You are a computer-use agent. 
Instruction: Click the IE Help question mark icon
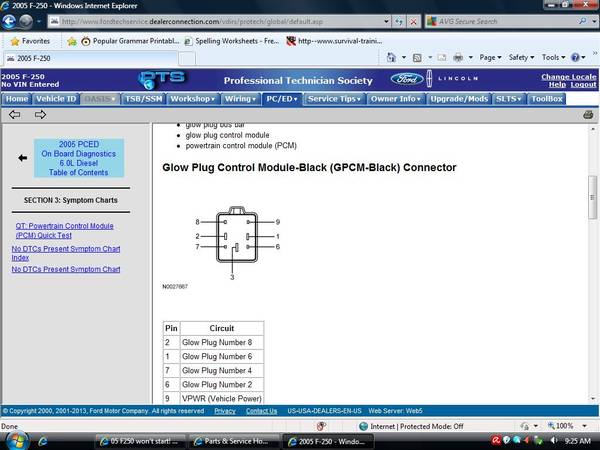(x=575, y=57)
